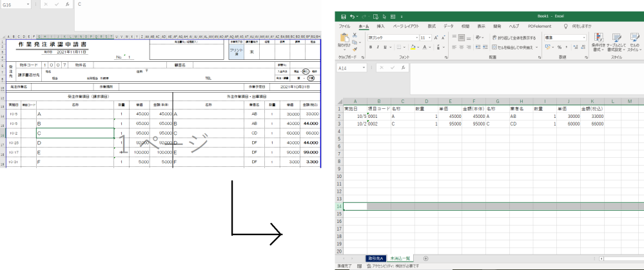Viewport: 644px width, 270px height.
Task: Click Merge & Center (セルを結合して中央揃え)
Action: [512, 47]
